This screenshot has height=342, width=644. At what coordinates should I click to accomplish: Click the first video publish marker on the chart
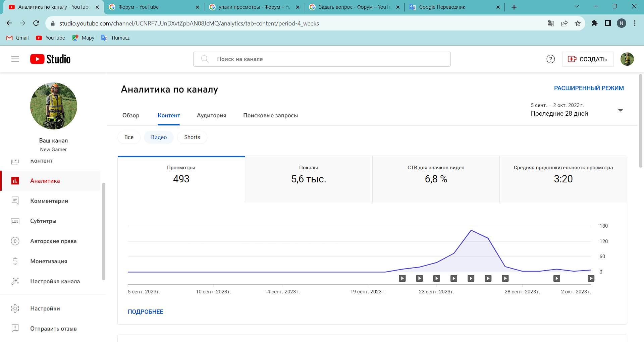[402, 278]
